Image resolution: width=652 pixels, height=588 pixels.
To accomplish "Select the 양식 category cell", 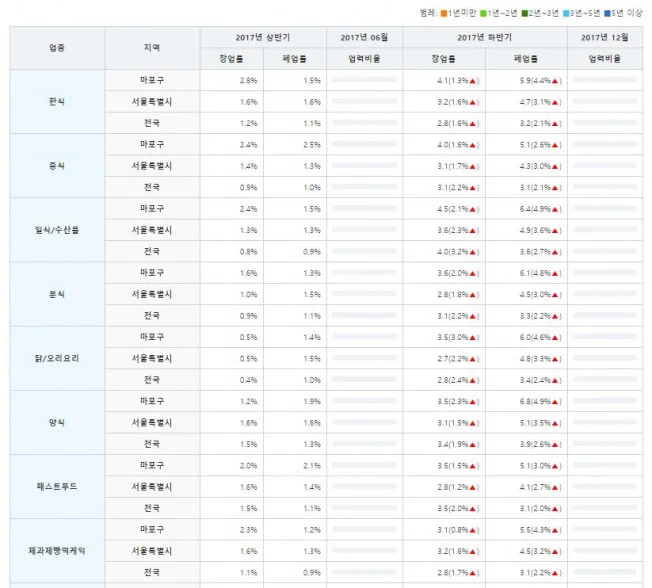I will (57, 422).
